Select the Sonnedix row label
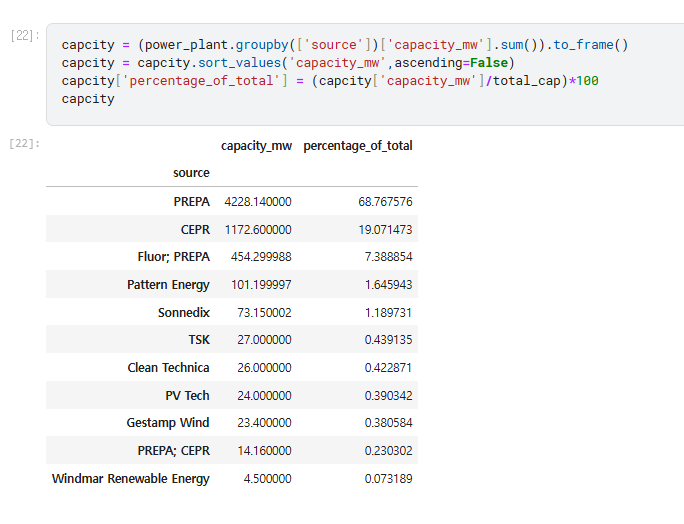Viewport: 684px width, 524px height. point(184,312)
